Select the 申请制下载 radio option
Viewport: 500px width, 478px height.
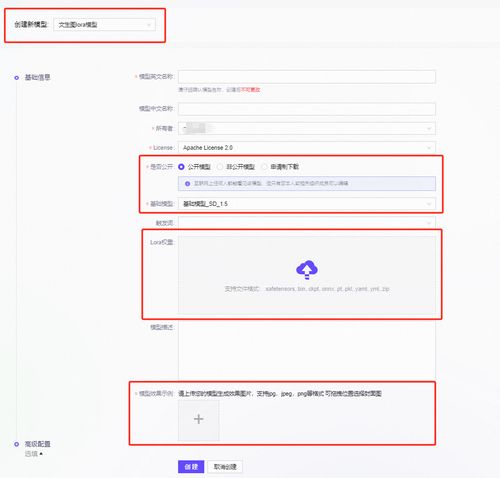click(264, 167)
